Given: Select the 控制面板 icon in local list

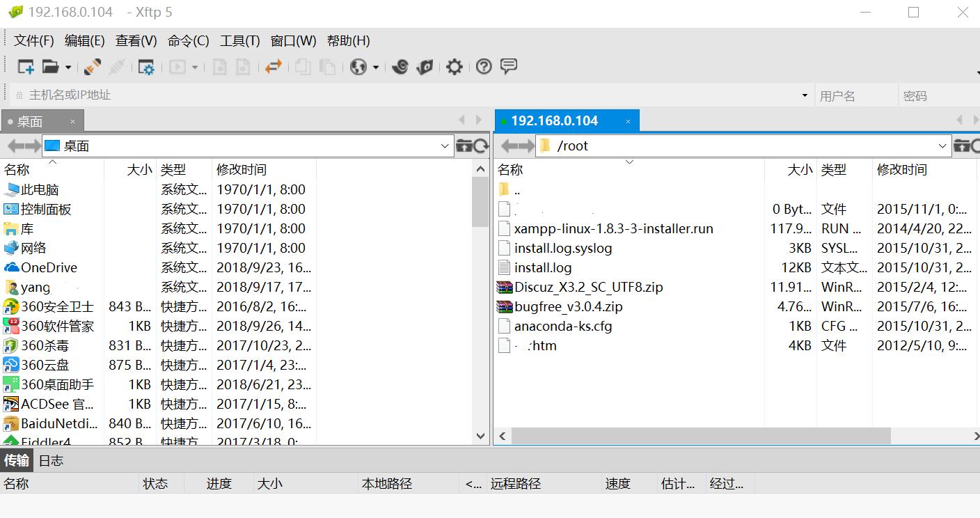Looking at the screenshot, I should pyautogui.click(x=11, y=209).
